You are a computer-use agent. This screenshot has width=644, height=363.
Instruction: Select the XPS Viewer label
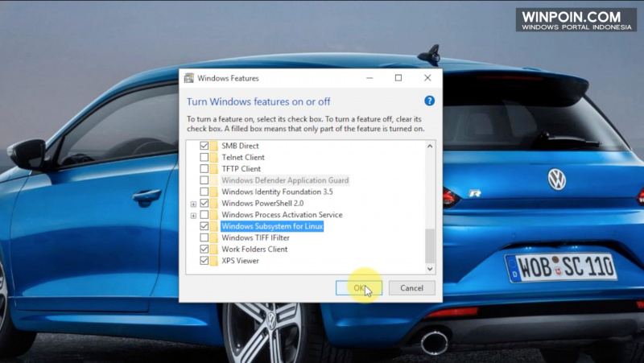tap(240, 261)
